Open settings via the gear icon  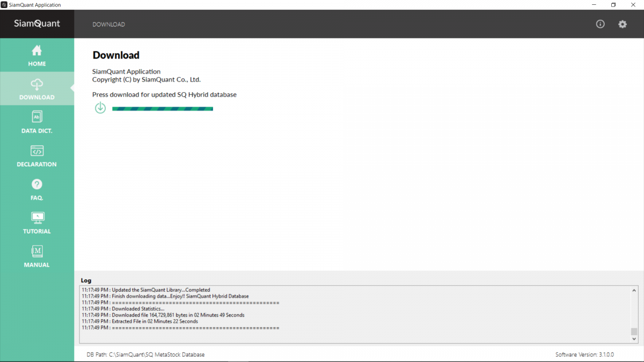622,24
